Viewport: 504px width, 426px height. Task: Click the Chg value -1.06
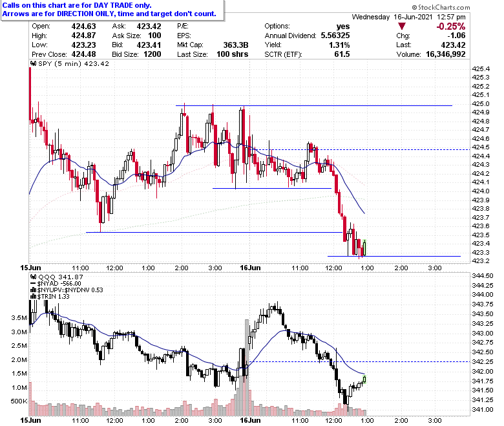(x=456, y=36)
